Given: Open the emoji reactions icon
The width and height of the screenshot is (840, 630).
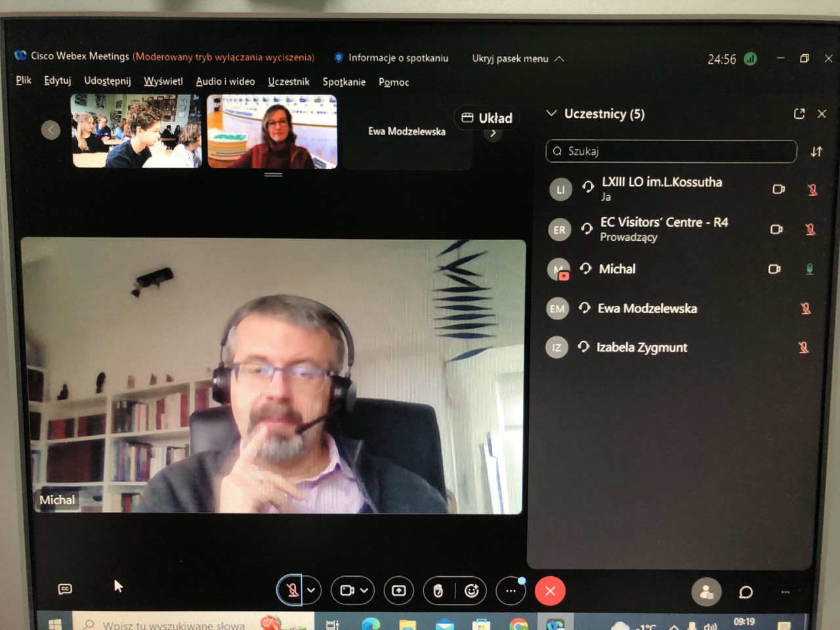Looking at the screenshot, I should tap(471, 591).
